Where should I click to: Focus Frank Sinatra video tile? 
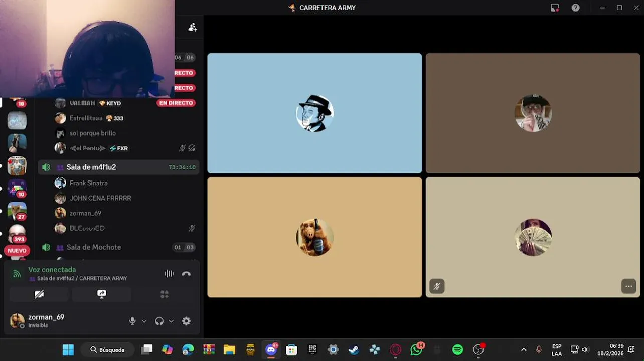(x=314, y=113)
